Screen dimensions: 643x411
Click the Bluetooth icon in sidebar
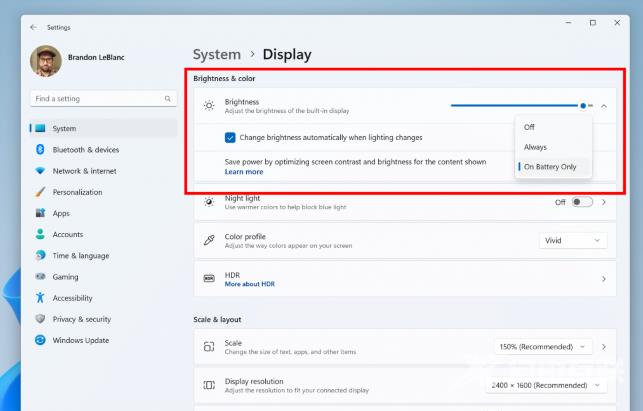click(x=40, y=150)
